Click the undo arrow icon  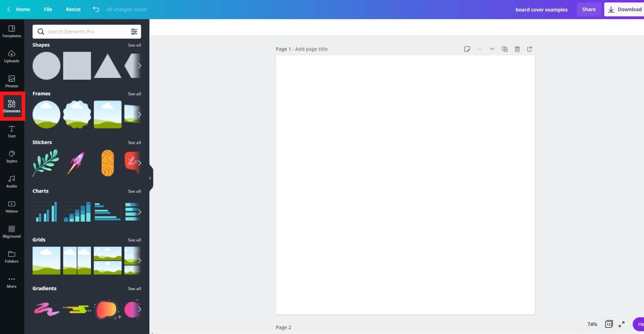[96, 9]
